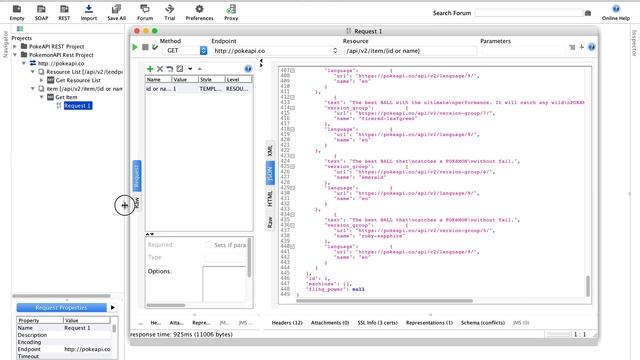Viewport: 640px width, 360px height.
Task: Click the Search Forum input field
Action: click(x=529, y=13)
